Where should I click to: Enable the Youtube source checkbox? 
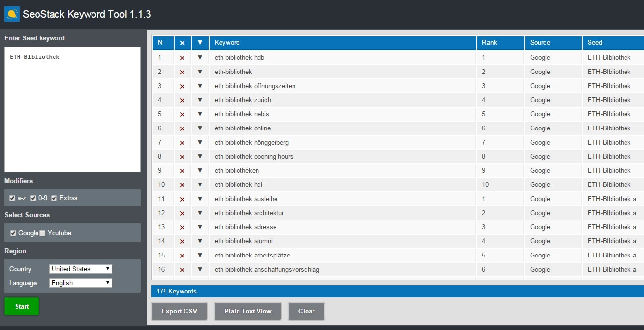point(42,233)
